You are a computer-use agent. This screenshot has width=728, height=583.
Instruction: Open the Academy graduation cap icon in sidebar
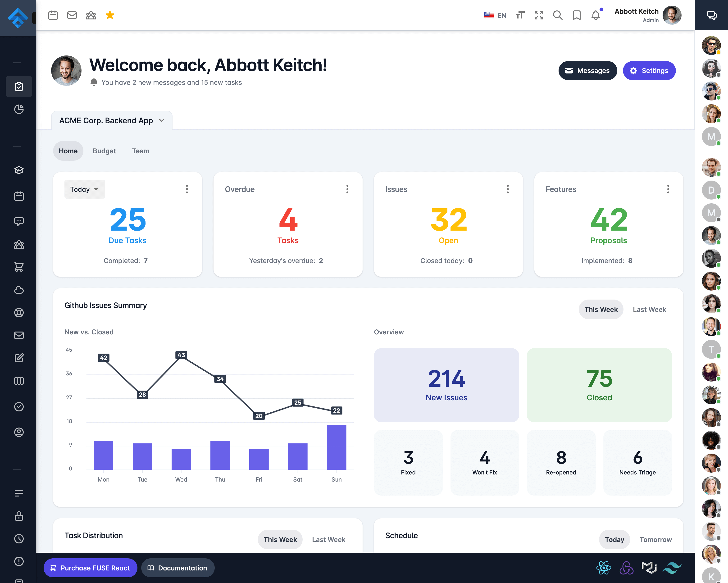(x=19, y=170)
